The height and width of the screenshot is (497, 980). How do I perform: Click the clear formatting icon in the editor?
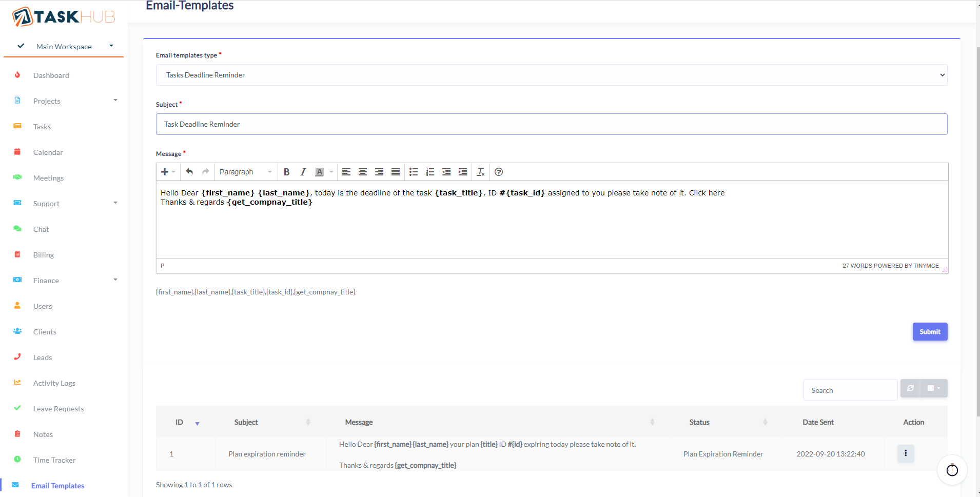[481, 172]
